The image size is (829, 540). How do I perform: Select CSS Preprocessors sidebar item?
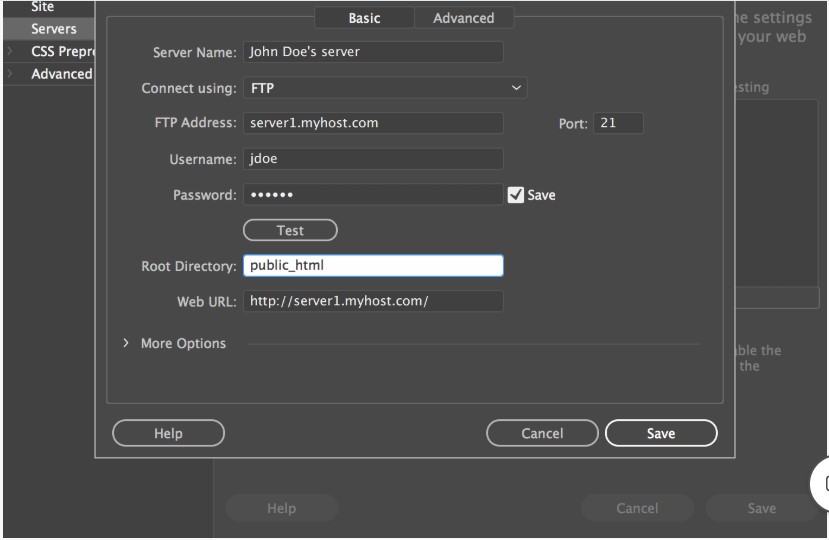coord(62,51)
